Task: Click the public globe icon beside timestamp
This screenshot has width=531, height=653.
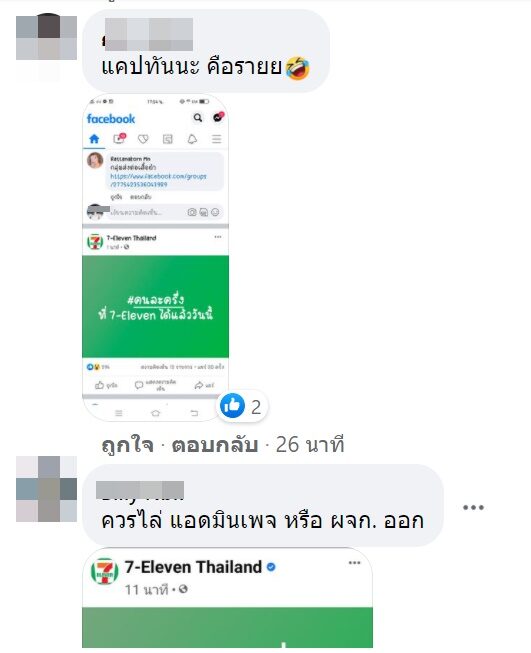Action: point(183,590)
